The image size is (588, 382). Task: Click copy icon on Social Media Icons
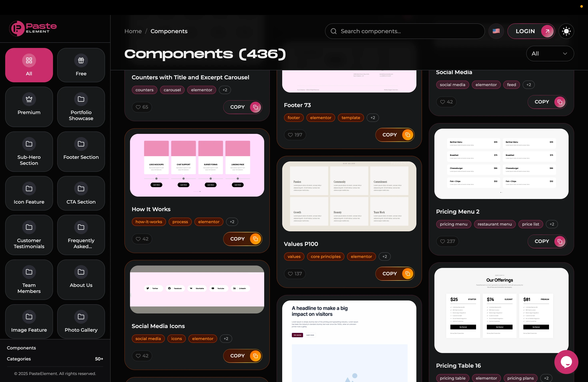[255, 356]
